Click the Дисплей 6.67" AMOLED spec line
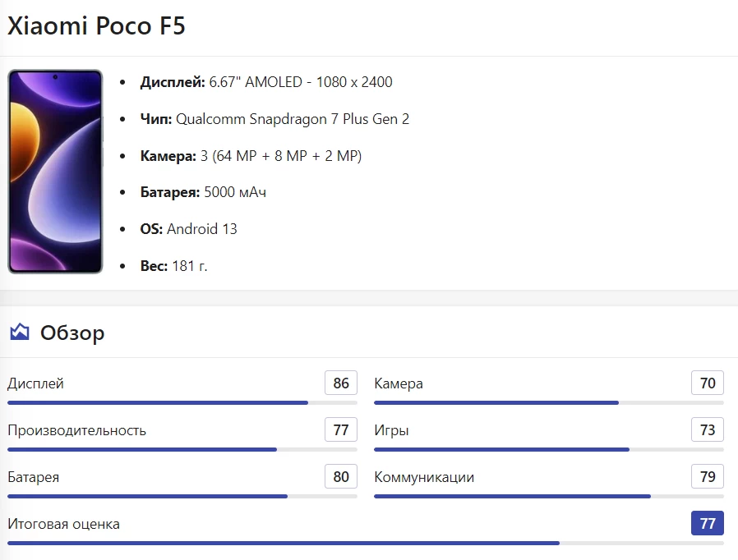Image resolution: width=738 pixels, height=560 pixels. point(266,82)
